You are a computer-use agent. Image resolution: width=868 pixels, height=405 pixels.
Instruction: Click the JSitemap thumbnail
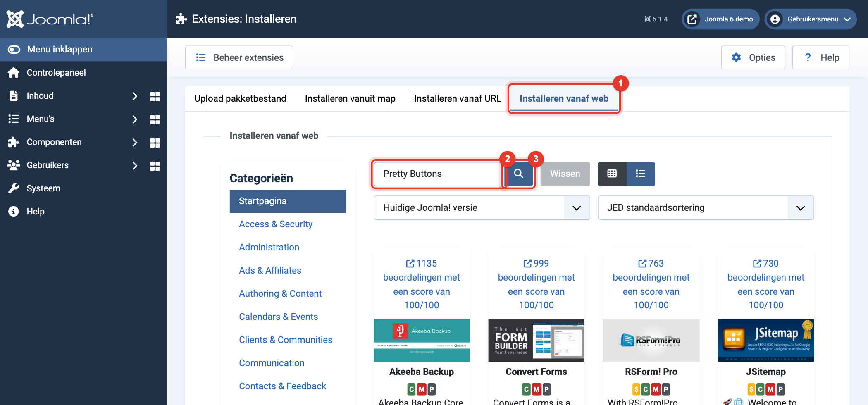766,341
